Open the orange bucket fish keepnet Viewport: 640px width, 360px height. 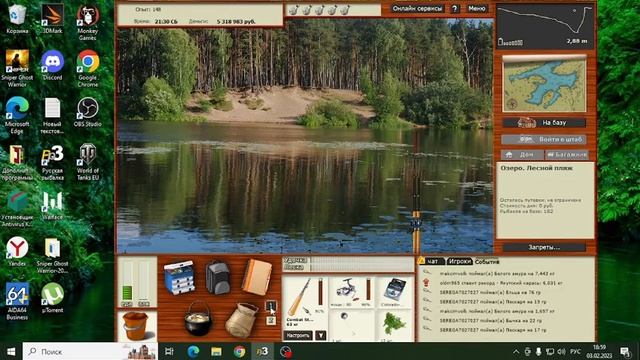coord(135,326)
